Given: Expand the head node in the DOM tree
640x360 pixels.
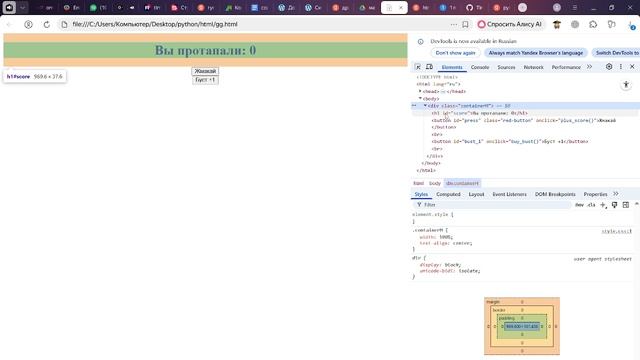Looking at the screenshot, I should 420,91.
